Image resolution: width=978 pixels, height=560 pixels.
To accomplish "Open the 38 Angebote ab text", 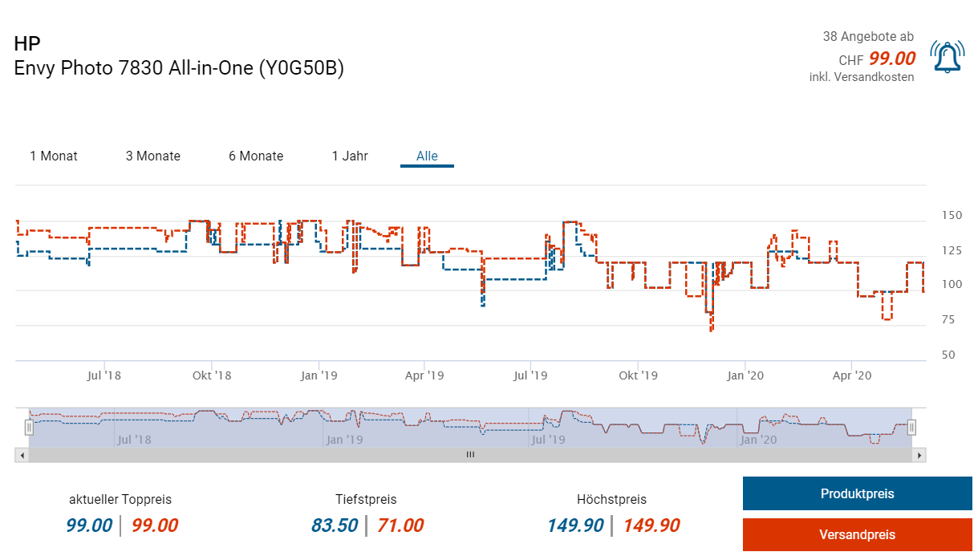I will point(867,37).
